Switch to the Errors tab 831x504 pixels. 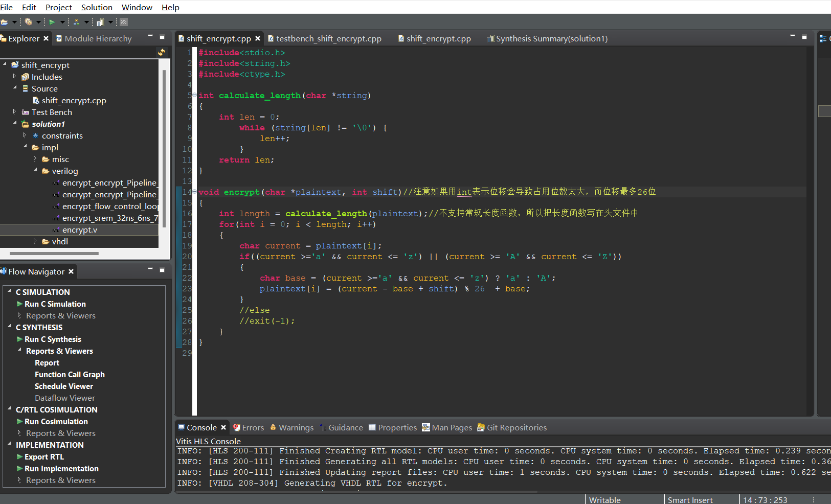[249, 427]
